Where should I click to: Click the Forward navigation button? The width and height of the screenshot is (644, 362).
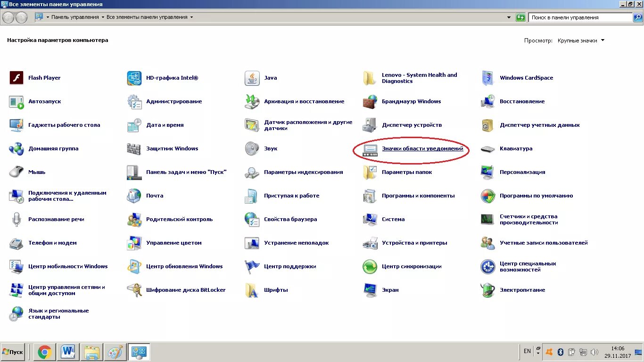pyautogui.click(x=22, y=17)
